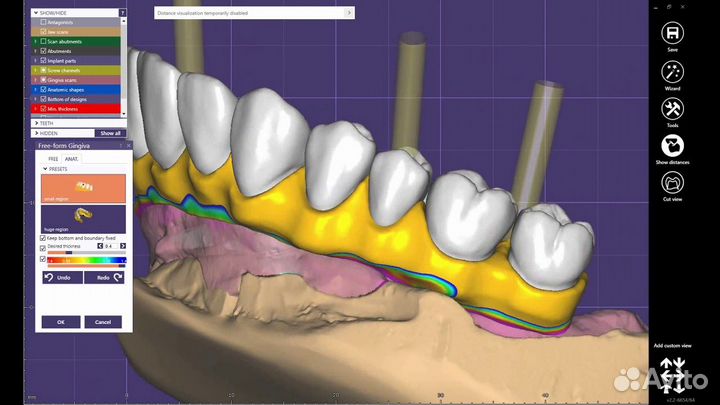Toggle Show distances icon
Image resolution: width=720 pixels, height=405 pixels.
click(672, 145)
